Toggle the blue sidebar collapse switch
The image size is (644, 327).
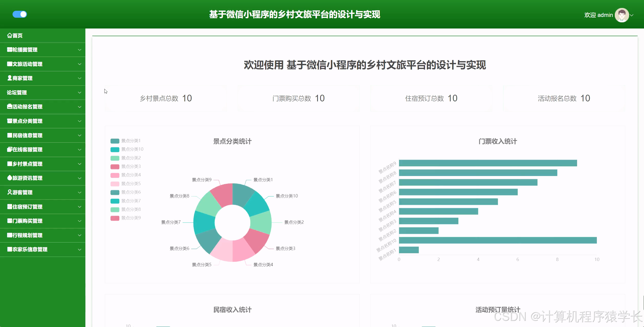click(x=20, y=14)
